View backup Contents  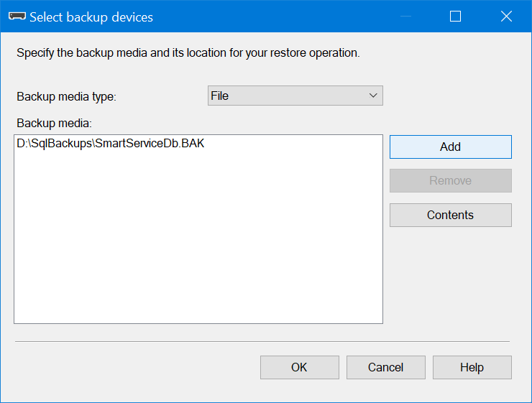(450, 215)
